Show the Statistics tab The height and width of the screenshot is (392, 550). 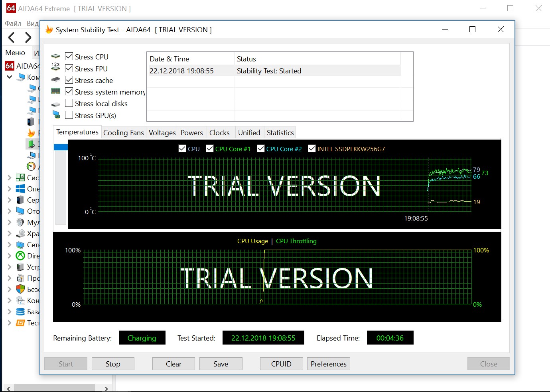tap(280, 133)
